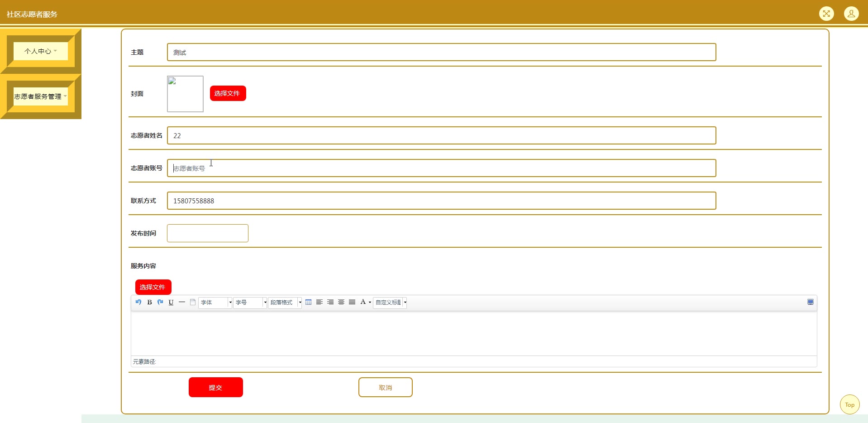Open the 自定义标题 custom heading dropdown

pyautogui.click(x=390, y=303)
